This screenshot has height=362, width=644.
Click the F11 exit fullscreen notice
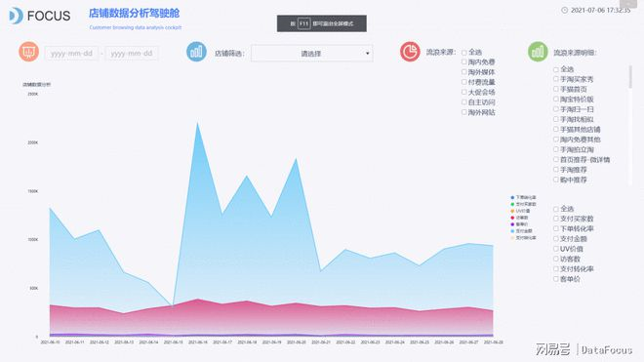tap(322, 23)
